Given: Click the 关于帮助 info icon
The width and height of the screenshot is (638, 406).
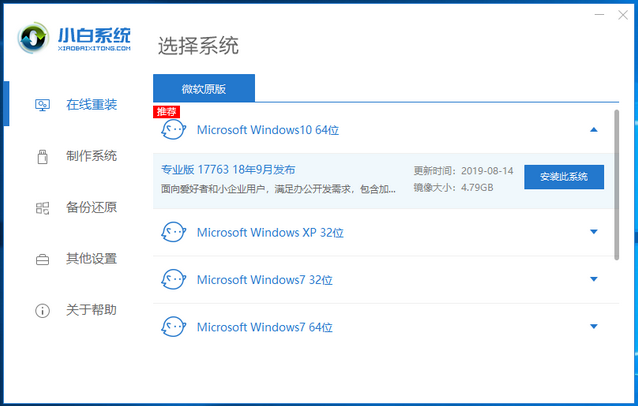Looking at the screenshot, I should 42,311.
